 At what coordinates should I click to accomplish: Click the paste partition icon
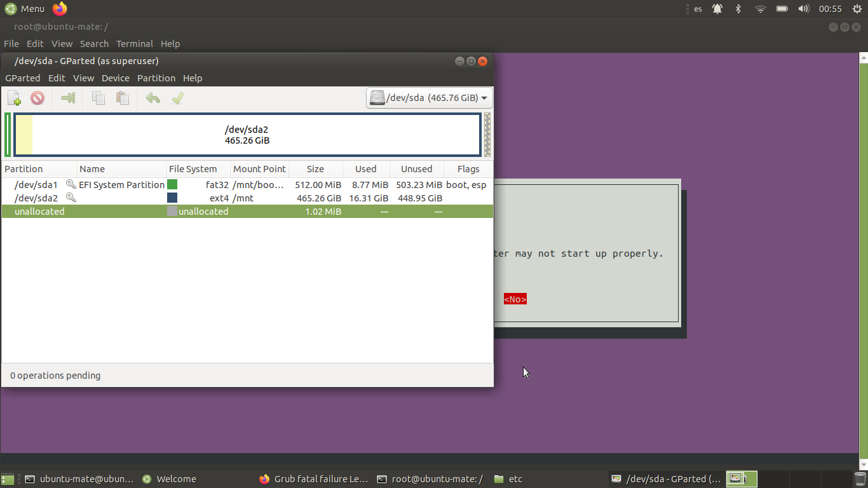[x=123, y=98]
